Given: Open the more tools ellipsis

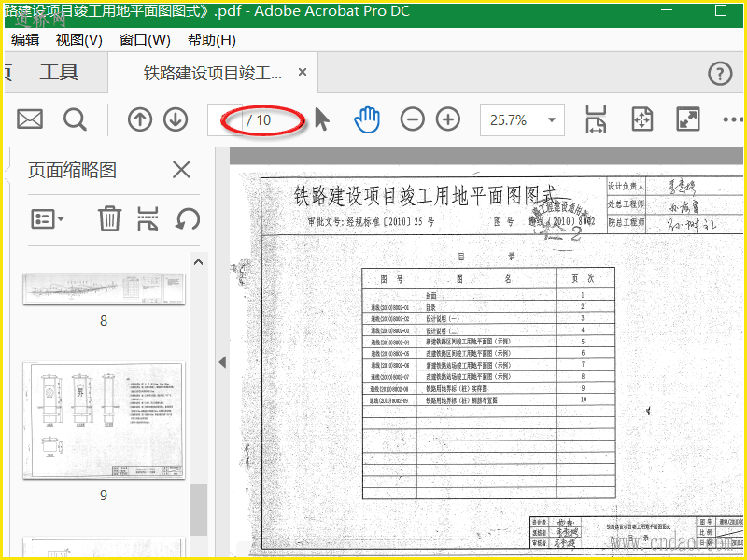Looking at the screenshot, I should [733, 120].
